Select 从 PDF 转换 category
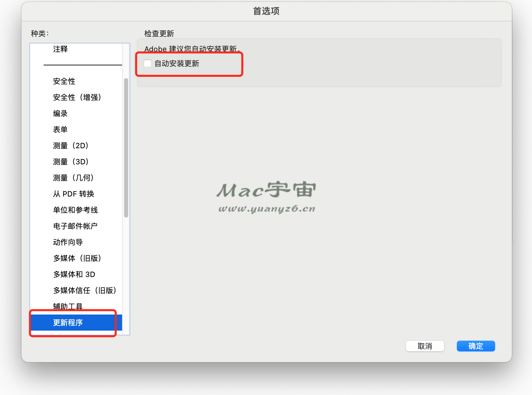The image size is (532, 395). point(73,194)
